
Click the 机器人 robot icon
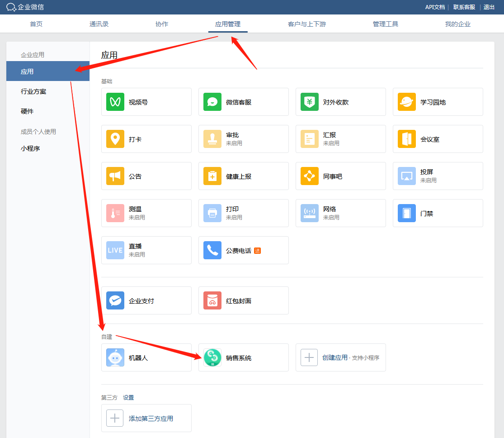point(115,357)
